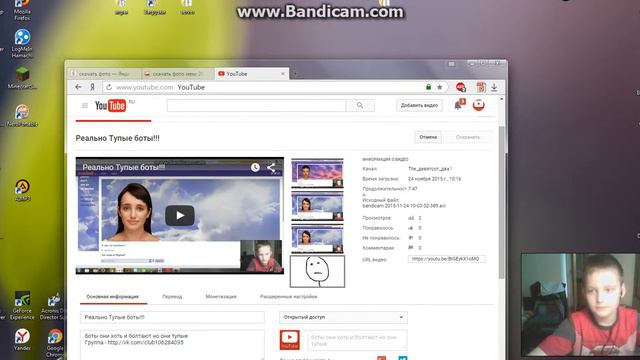Click the Yandex 'Я' home button
Image resolution: width=640 pixels, height=360 pixels.
[x=92, y=87]
